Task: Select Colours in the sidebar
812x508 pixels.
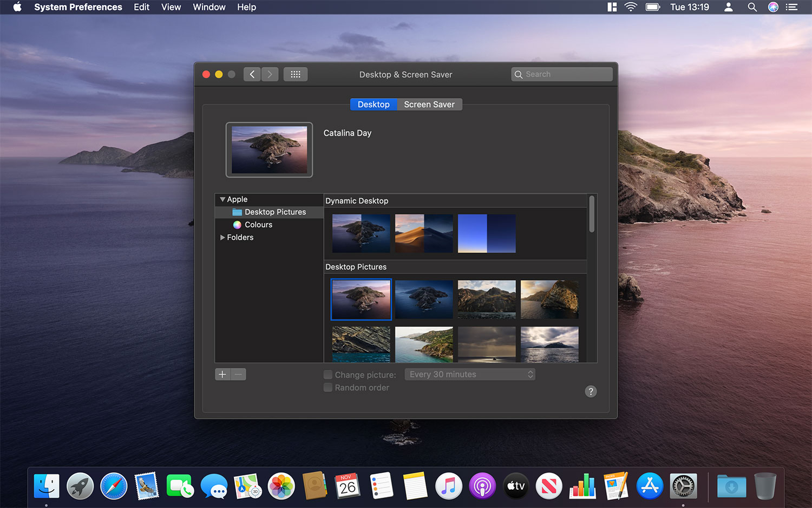Action: click(258, 224)
